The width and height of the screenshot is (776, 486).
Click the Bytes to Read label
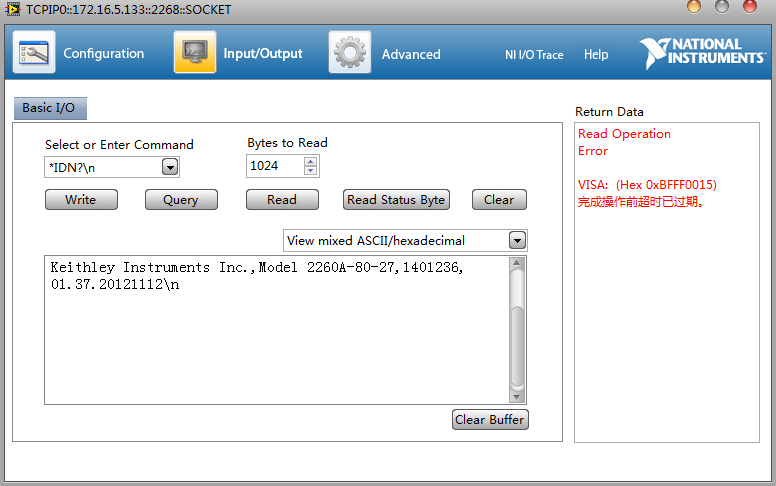point(287,143)
